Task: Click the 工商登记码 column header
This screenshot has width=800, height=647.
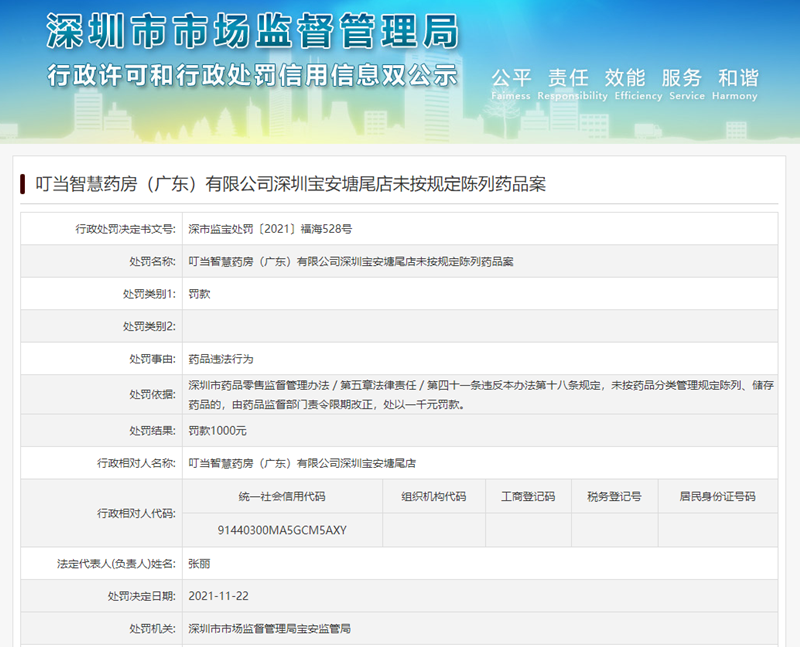Action: pyautogui.click(x=528, y=496)
